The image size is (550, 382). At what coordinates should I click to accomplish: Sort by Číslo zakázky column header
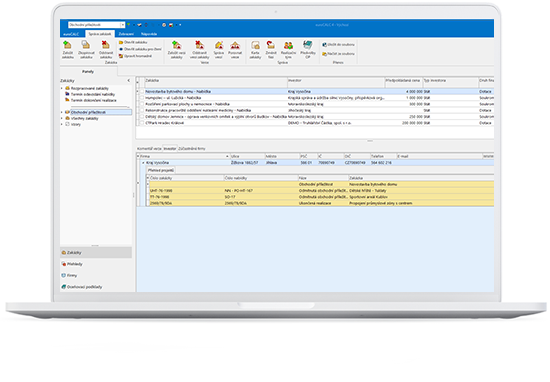(187, 178)
